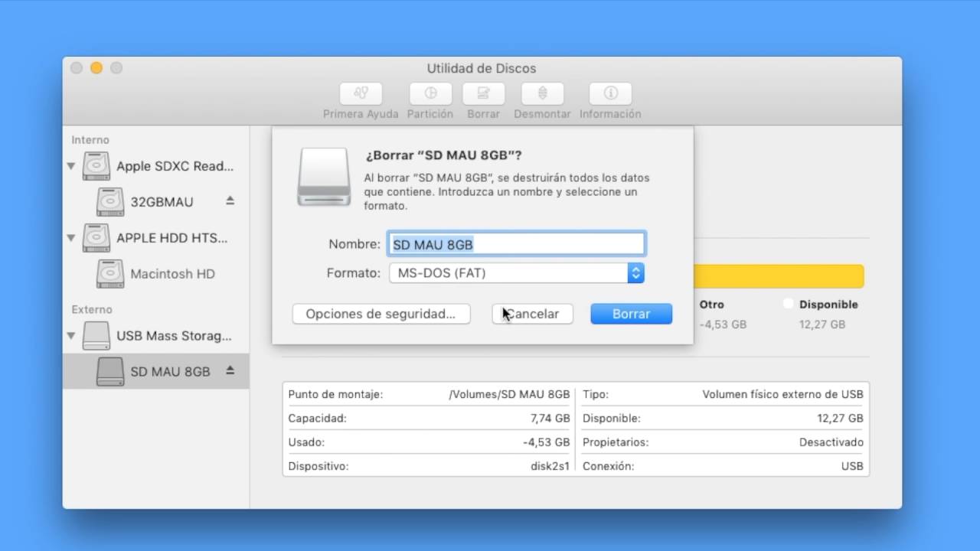This screenshot has height=551, width=980.
Task: Click the Información toolbar icon
Action: 610,93
